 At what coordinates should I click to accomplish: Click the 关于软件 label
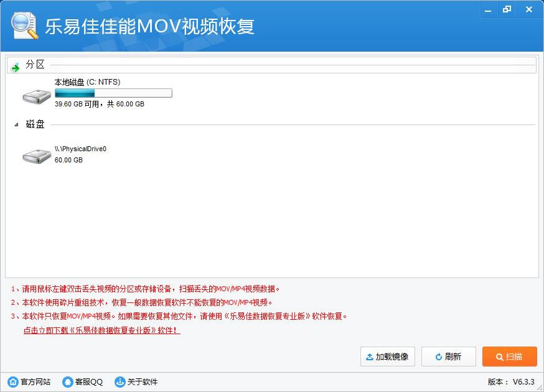pyautogui.click(x=143, y=382)
